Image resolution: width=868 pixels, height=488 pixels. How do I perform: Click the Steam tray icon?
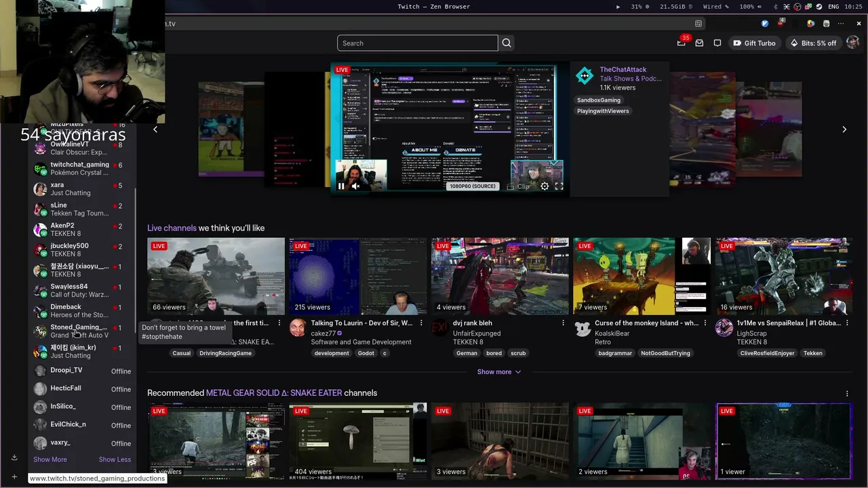pyautogui.click(x=818, y=7)
